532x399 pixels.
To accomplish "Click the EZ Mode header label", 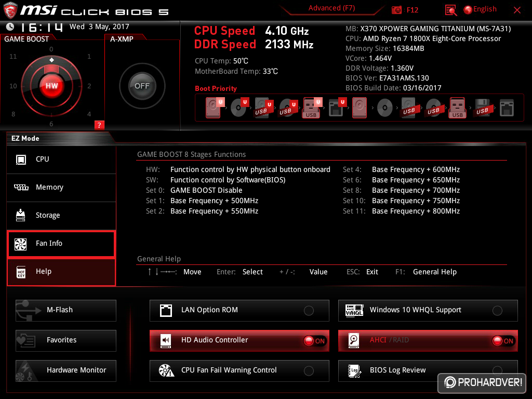I will 25,138.
